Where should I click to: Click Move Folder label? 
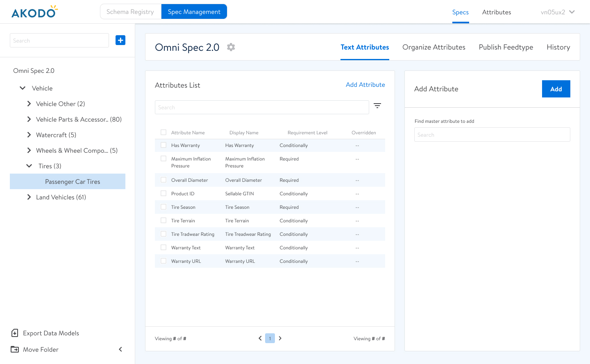(x=41, y=349)
